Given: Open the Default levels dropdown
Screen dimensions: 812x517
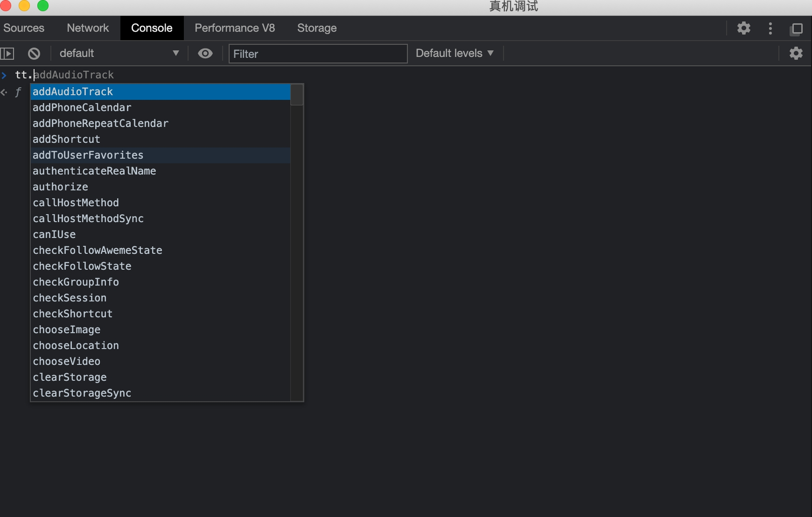Looking at the screenshot, I should pos(454,53).
